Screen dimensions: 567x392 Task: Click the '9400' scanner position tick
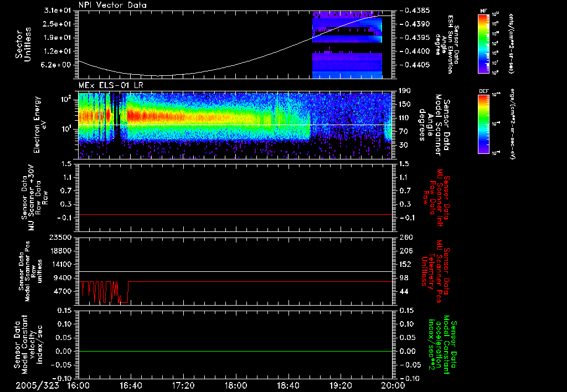click(x=62, y=278)
